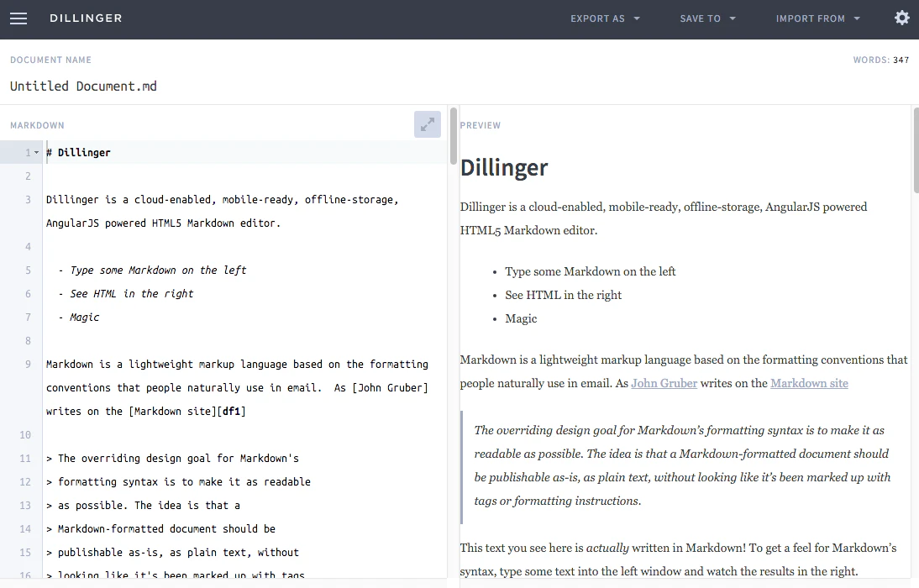Screen dimensions: 919x588
Task: Click the MARKDOWN panel label
Action: tap(37, 125)
